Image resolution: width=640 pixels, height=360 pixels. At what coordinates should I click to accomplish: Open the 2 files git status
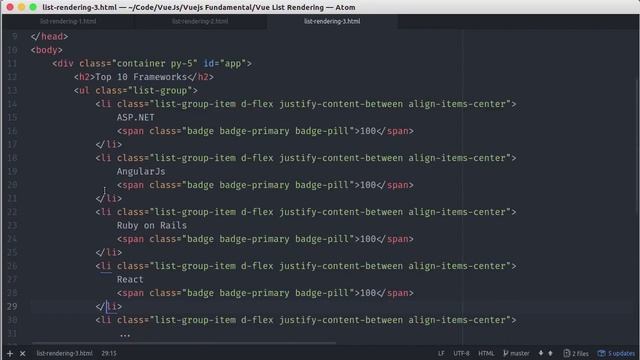point(576,353)
